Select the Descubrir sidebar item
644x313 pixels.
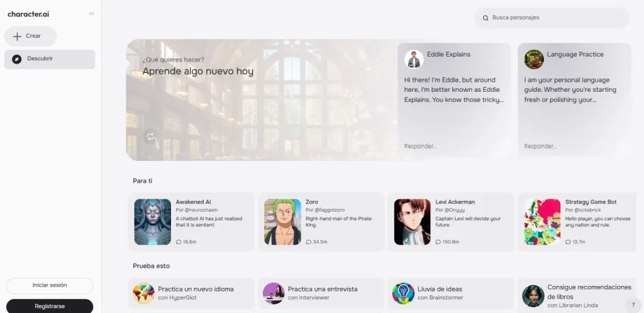(x=50, y=59)
